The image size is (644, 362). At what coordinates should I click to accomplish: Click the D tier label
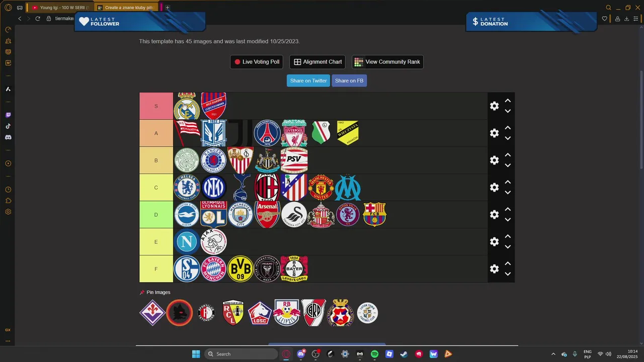click(156, 215)
